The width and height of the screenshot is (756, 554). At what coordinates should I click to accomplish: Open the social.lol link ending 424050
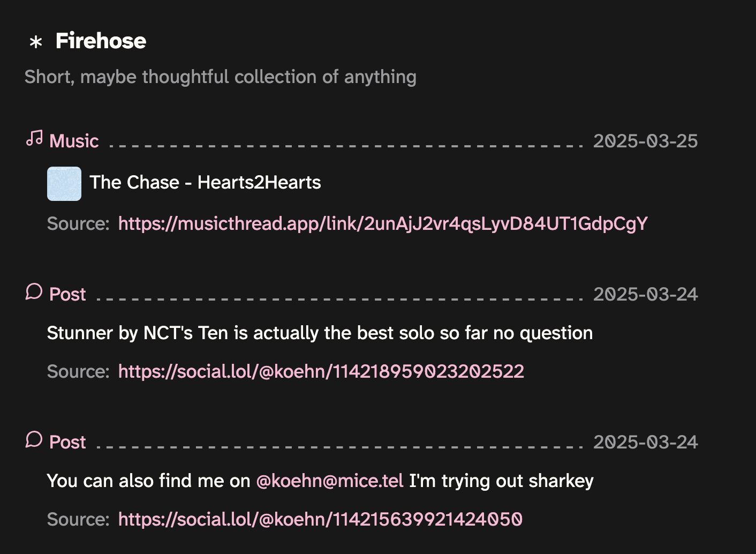coord(320,519)
